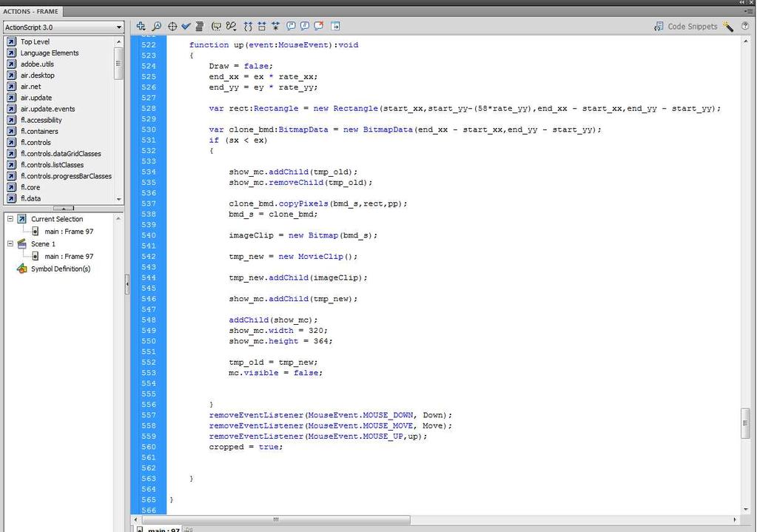Apply block comment using the toolbar icon
The height and width of the screenshot is (532, 757).
point(291,26)
